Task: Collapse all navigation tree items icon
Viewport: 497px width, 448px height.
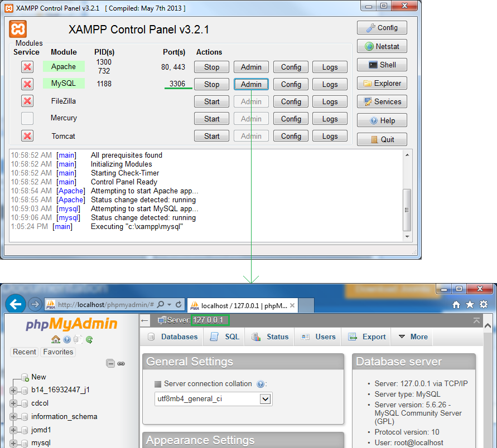Action: (x=111, y=364)
